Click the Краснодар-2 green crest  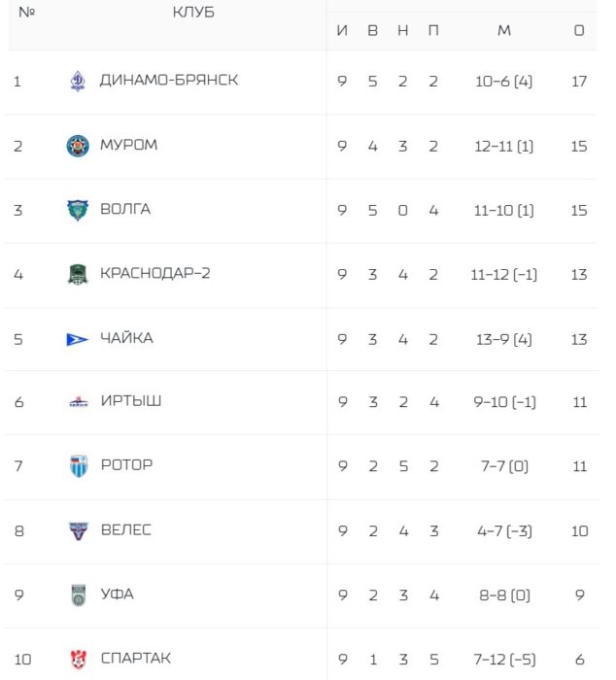point(78,274)
